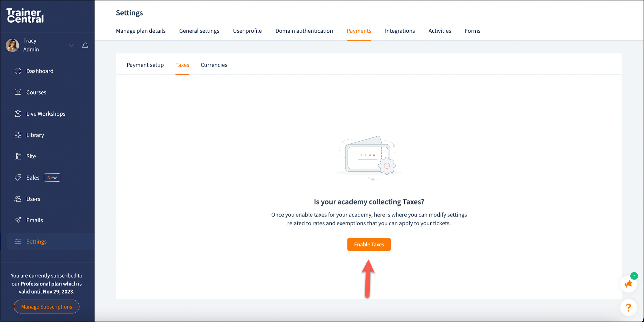Open the Site layout icon
The width and height of the screenshot is (644, 322).
[x=18, y=156]
